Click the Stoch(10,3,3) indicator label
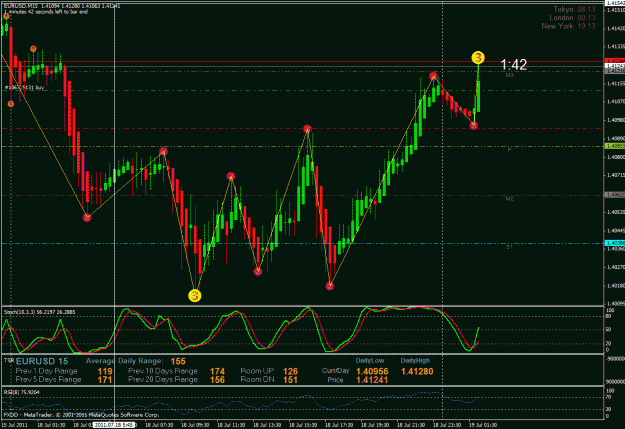Image resolution: width=625 pixels, height=429 pixels. pyautogui.click(x=39, y=312)
